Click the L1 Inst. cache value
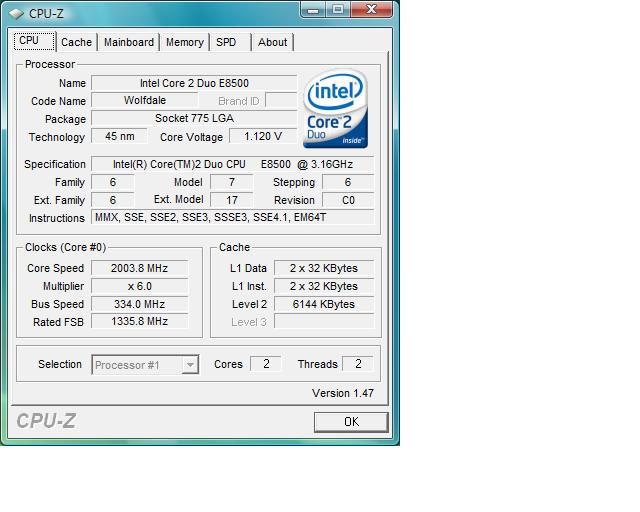The image size is (640, 512). coord(324,286)
